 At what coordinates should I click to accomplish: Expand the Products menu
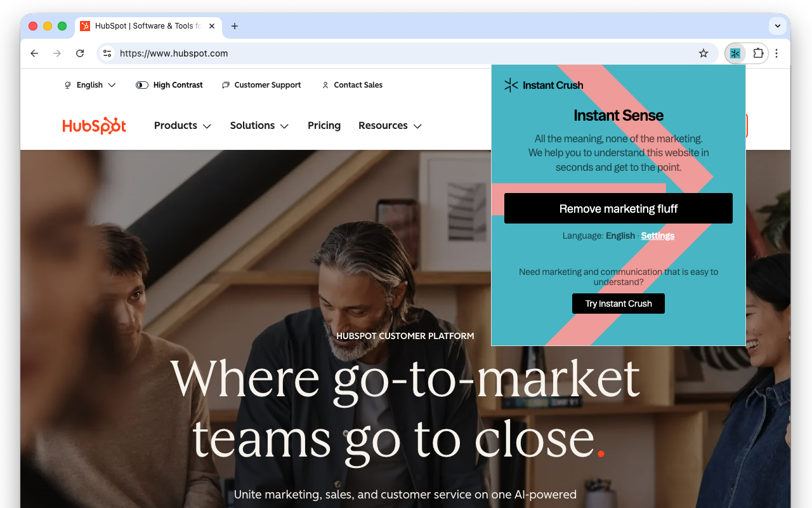(x=183, y=126)
